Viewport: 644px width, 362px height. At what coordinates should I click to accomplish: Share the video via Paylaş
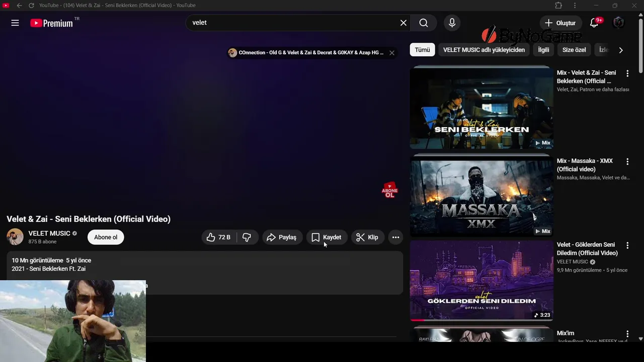(x=282, y=237)
